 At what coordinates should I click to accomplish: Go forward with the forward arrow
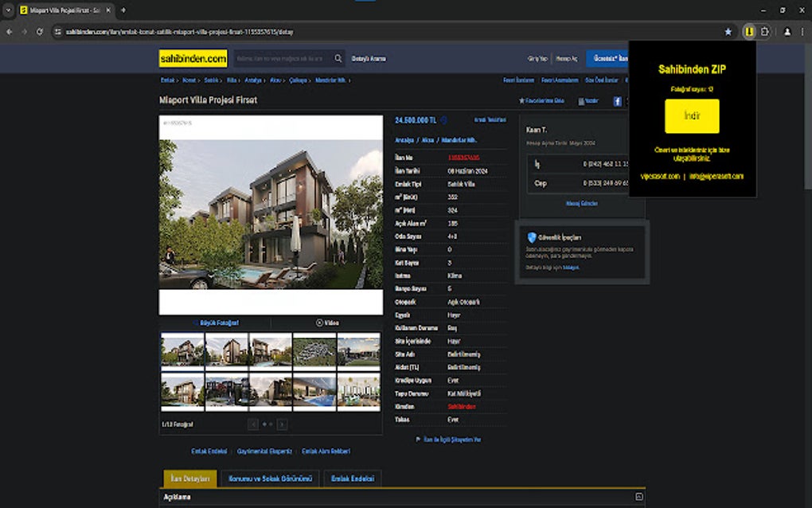25,32
